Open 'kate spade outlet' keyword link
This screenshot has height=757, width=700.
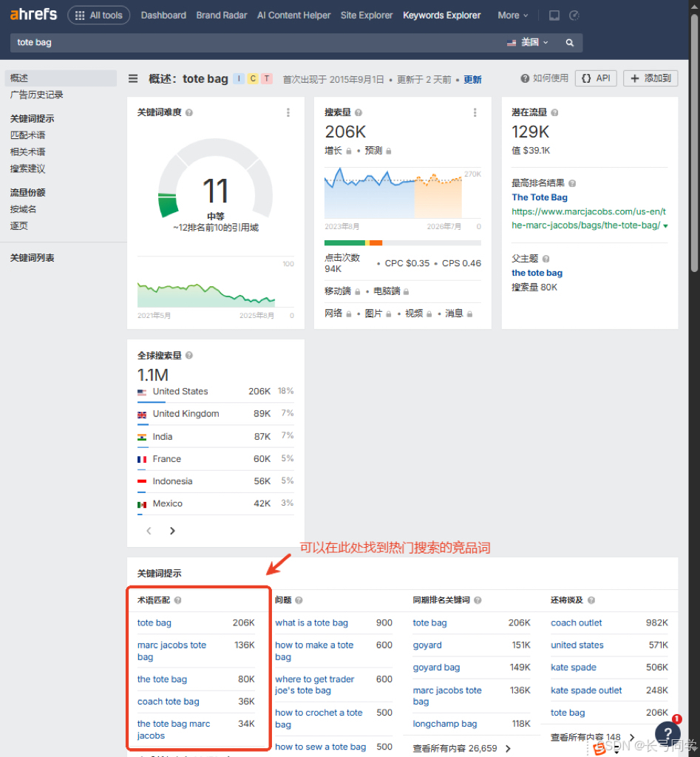coord(586,690)
